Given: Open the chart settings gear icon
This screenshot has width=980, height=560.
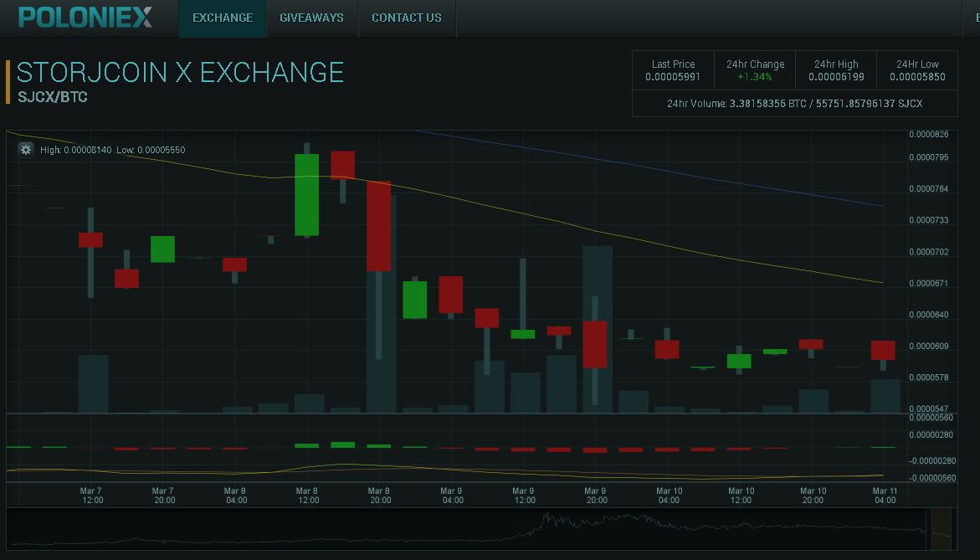Looking at the screenshot, I should tap(26, 149).
